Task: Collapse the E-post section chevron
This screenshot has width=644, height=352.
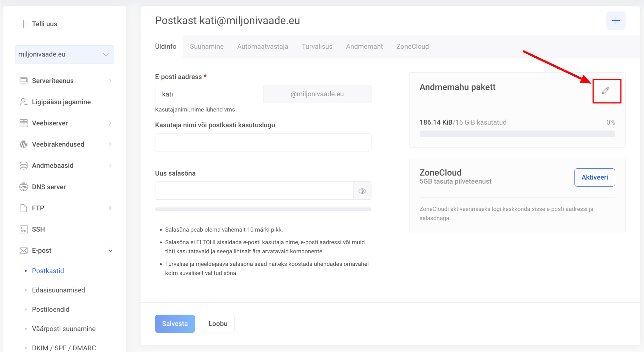Action: [x=110, y=251]
